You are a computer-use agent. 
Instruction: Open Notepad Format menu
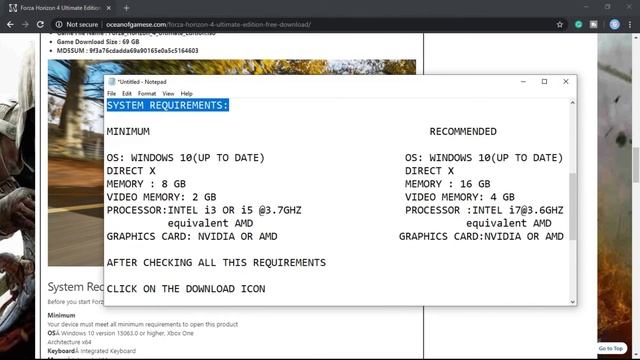click(147, 93)
